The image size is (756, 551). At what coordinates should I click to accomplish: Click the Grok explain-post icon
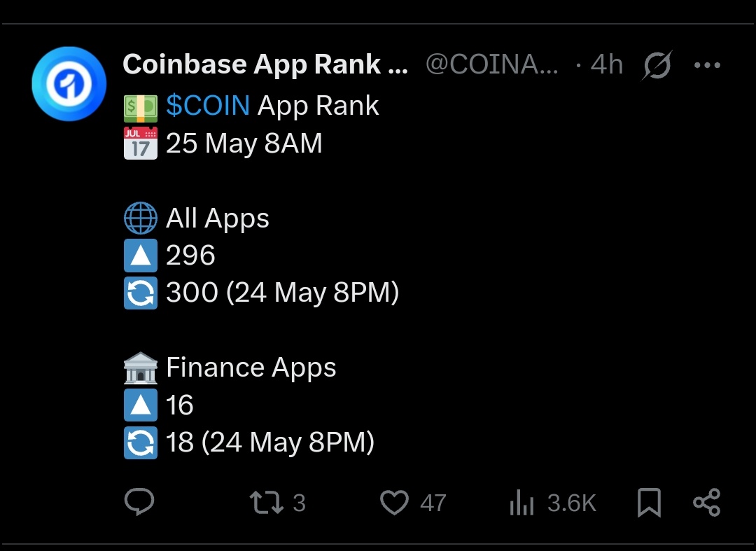click(x=657, y=65)
